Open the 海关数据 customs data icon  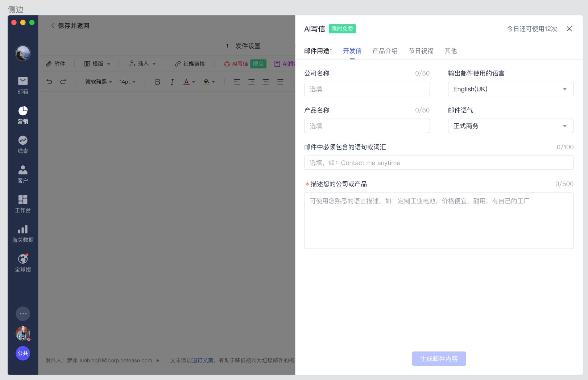23,234
